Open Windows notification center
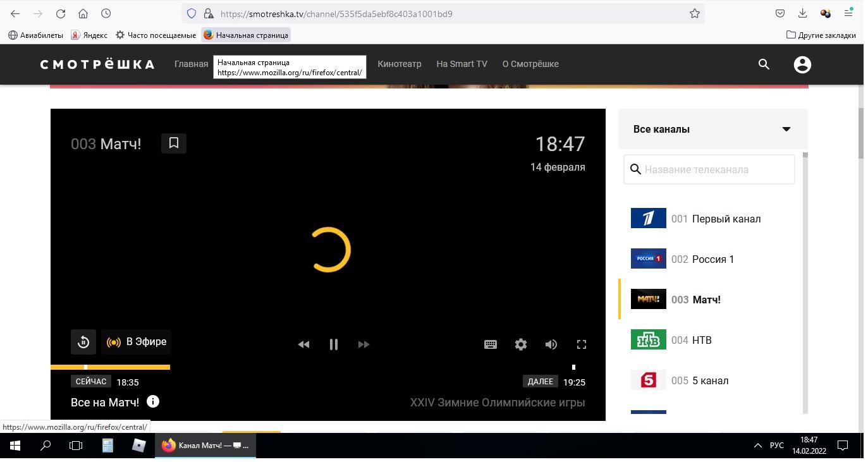Image resolution: width=868 pixels, height=462 pixels. tap(843, 446)
